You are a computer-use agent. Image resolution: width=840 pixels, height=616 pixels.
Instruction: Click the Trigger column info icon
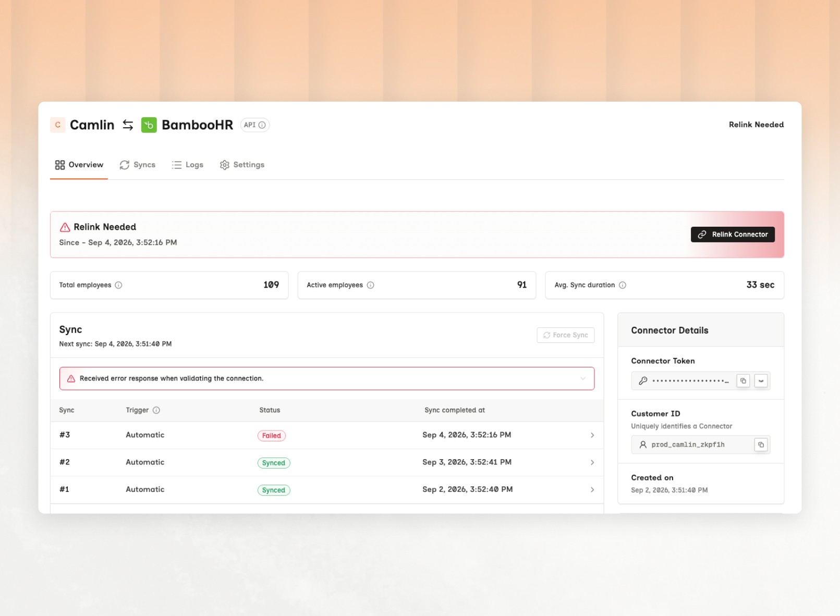tap(156, 410)
